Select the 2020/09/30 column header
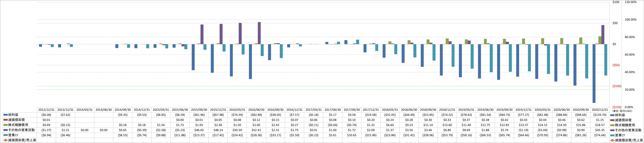Viewport: 644px width, 143px height. click(x=581, y=110)
